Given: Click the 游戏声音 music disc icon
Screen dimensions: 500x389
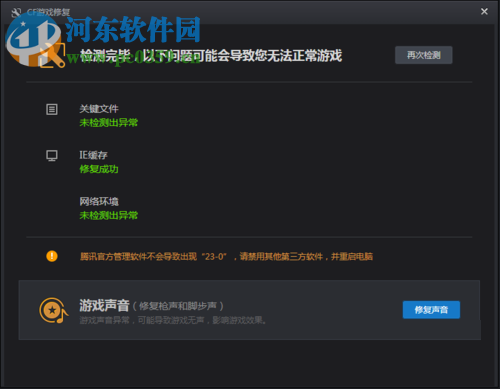Looking at the screenshot, I should click(x=53, y=310).
